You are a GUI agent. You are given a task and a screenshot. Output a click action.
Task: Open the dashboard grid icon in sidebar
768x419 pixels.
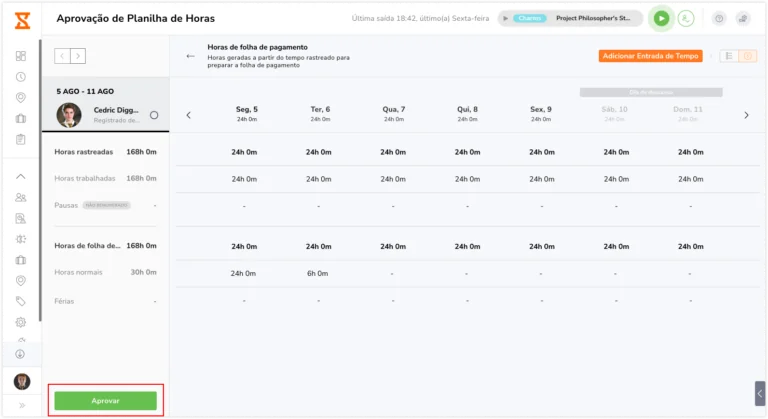point(21,56)
